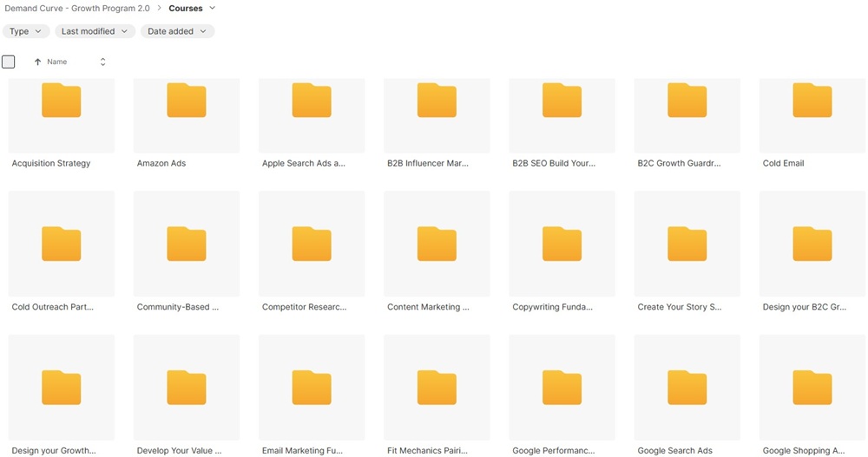Click the Name column header
The height and width of the screenshot is (457, 868).
[x=57, y=62]
